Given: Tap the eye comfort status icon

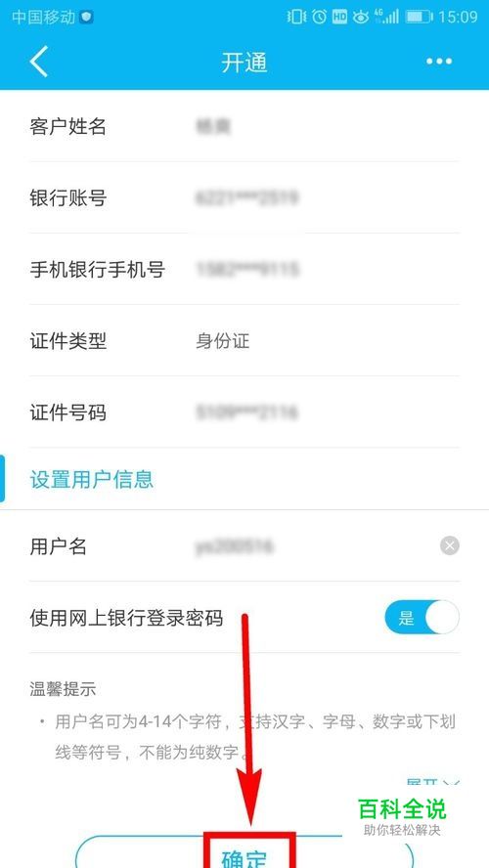Looking at the screenshot, I should (x=361, y=18).
